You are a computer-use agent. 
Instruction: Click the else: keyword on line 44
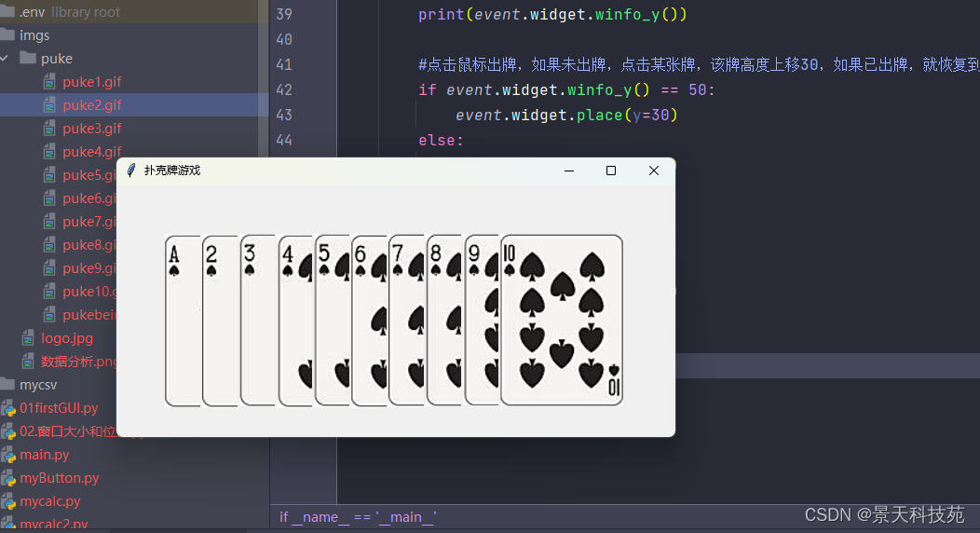[441, 141]
